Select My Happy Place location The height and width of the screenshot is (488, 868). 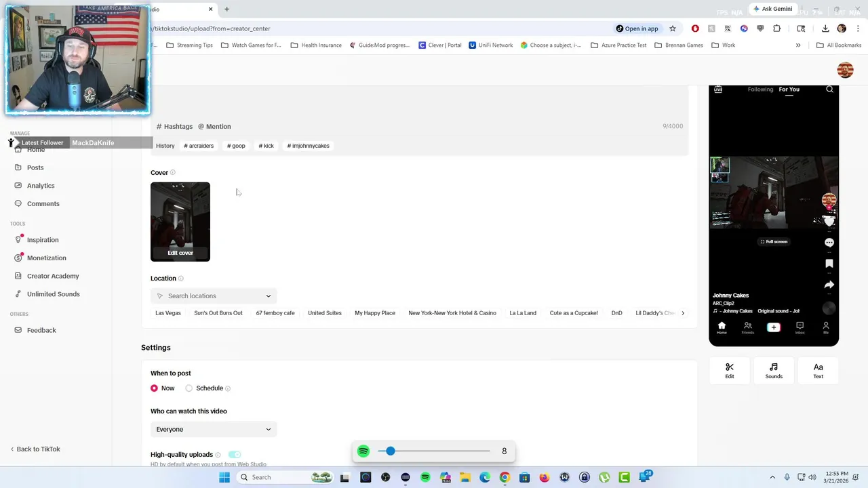[375, 313]
